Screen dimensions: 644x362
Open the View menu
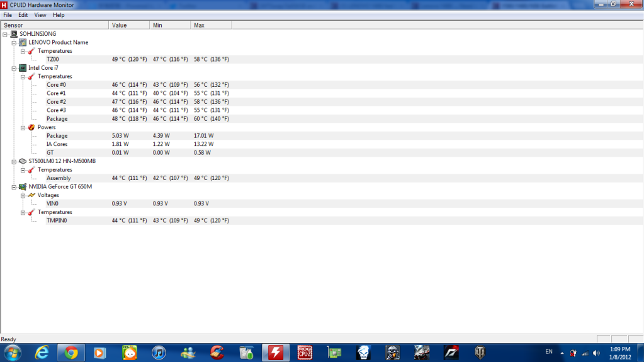pos(40,14)
